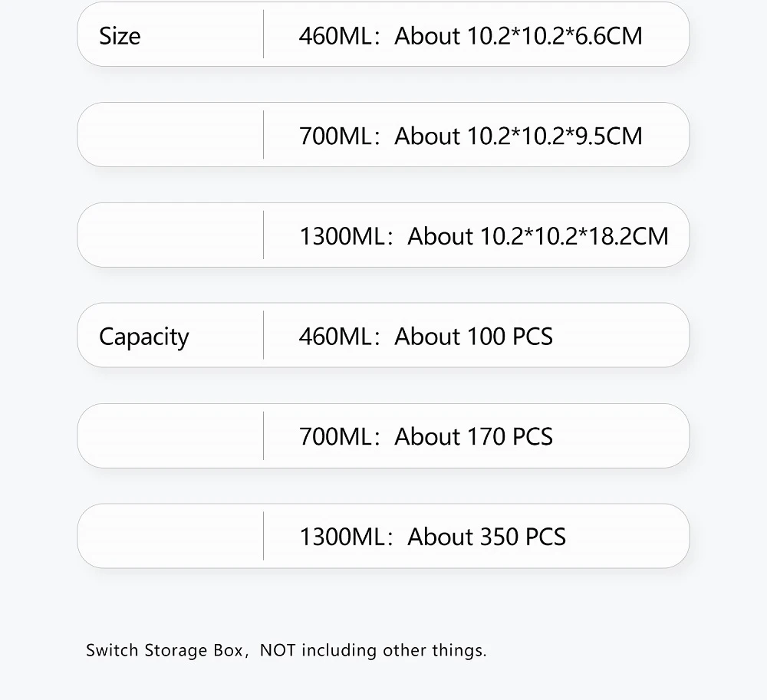Click the 350 PCS capacity value

click(523, 537)
